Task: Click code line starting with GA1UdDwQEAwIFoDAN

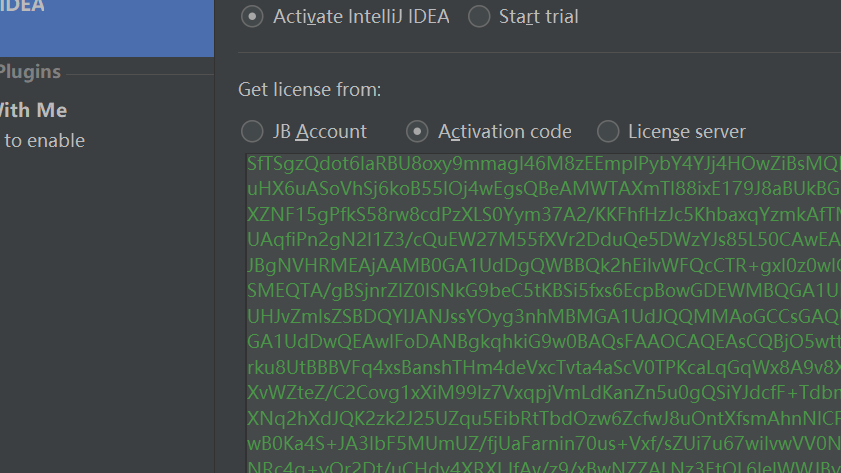Action: pyautogui.click(x=544, y=342)
